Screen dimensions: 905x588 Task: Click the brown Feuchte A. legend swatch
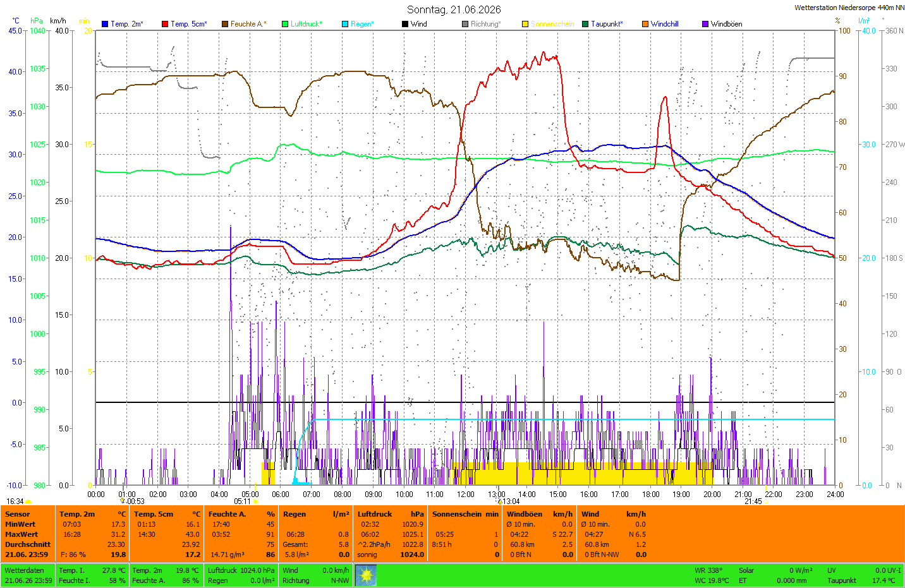tap(225, 24)
